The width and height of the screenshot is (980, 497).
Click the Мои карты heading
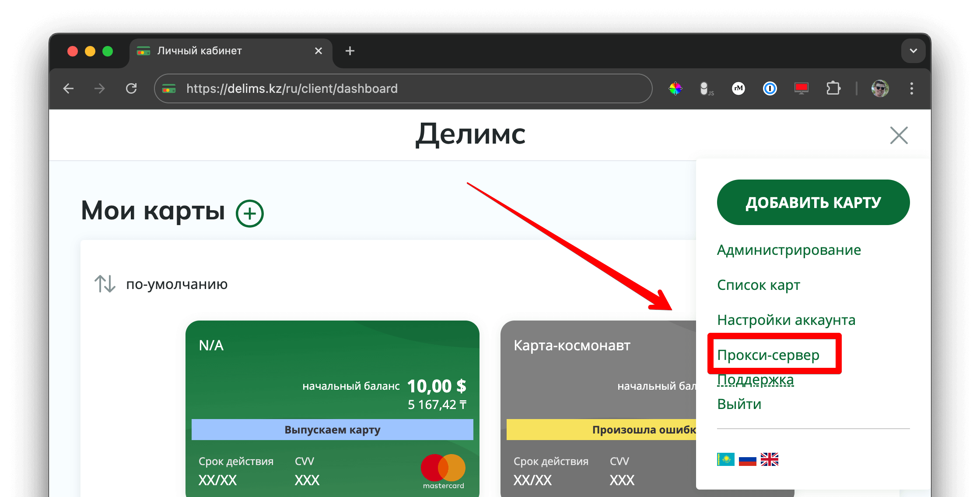pos(153,211)
